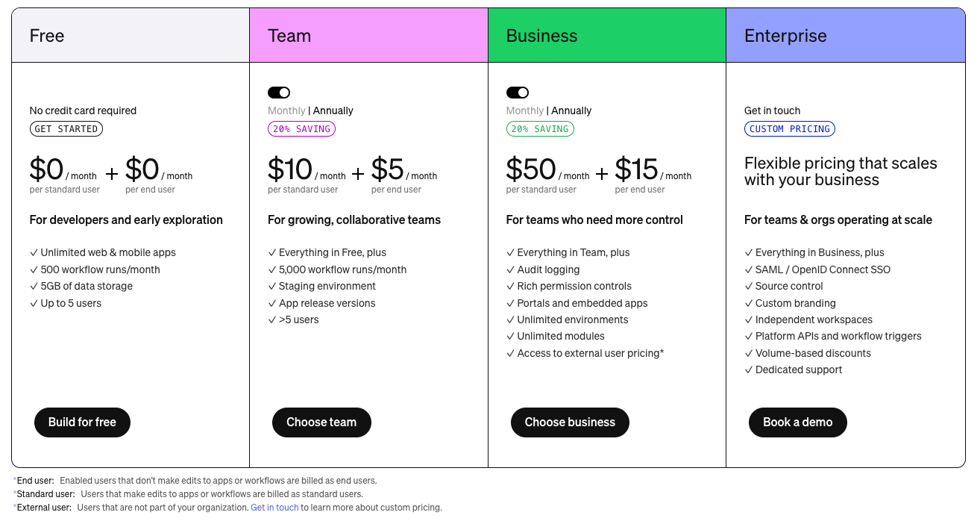
Task: Click Book a demo button
Action: point(797,422)
